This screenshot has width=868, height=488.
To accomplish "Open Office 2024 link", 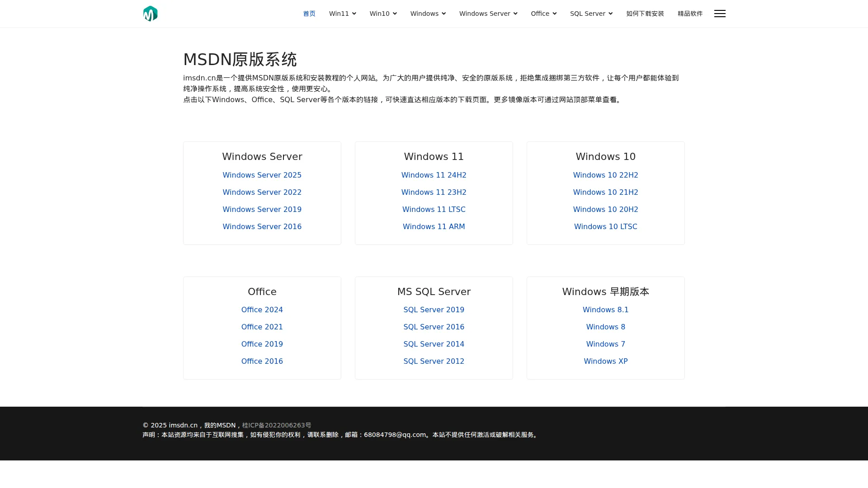I will tap(262, 310).
